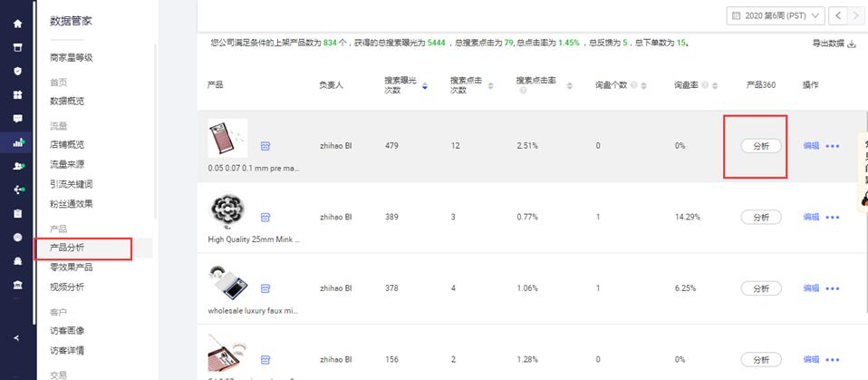868x380 pixels.
Task: Open 引流关键词 menu item
Action: click(72, 184)
